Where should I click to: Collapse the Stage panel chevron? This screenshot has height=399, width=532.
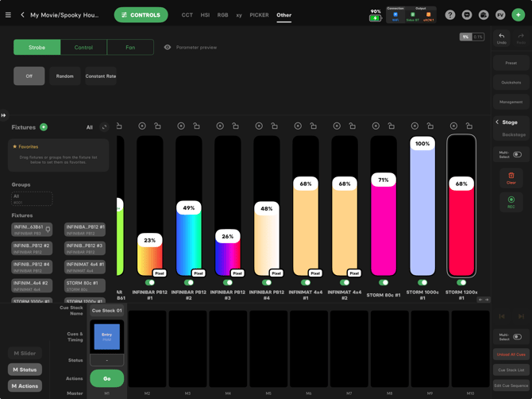pyautogui.click(x=497, y=122)
